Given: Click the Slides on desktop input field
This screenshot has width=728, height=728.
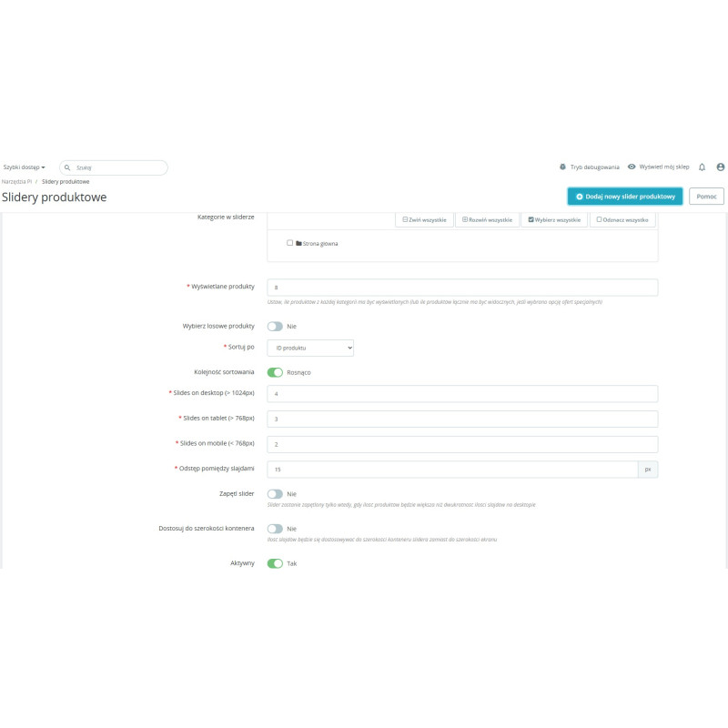Looking at the screenshot, I should pyautogui.click(x=461, y=393).
